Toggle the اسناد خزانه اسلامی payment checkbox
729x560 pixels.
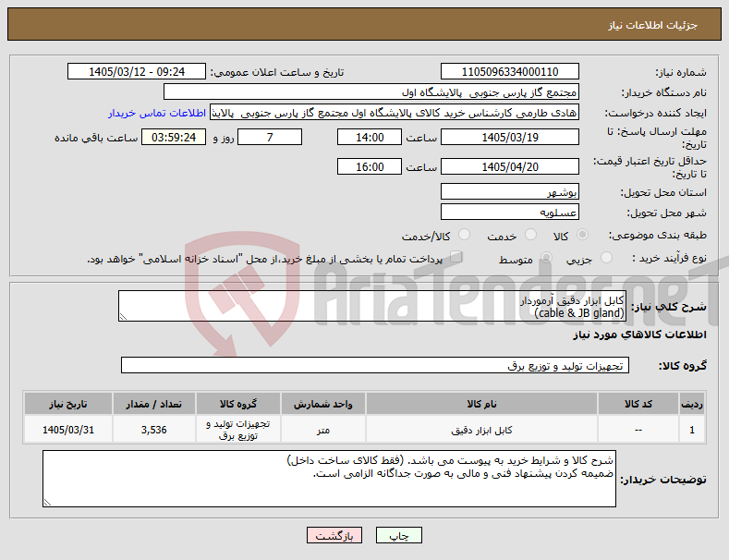coord(456,257)
